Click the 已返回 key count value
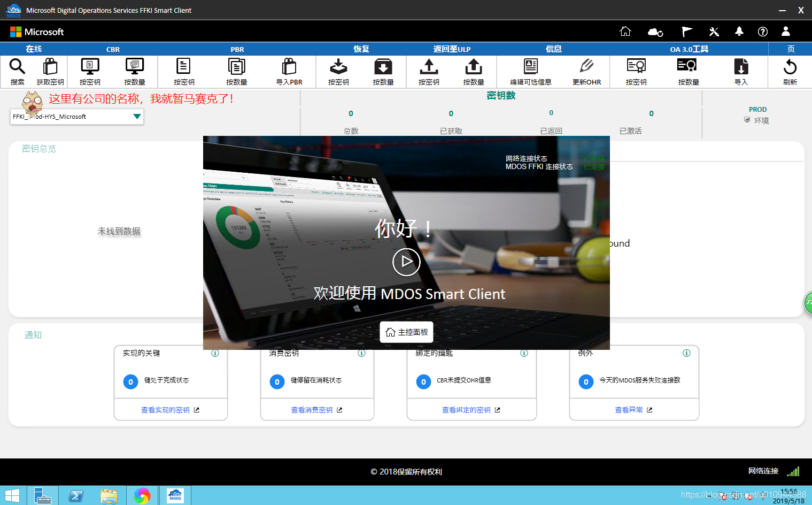812x505 pixels. tap(551, 113)
